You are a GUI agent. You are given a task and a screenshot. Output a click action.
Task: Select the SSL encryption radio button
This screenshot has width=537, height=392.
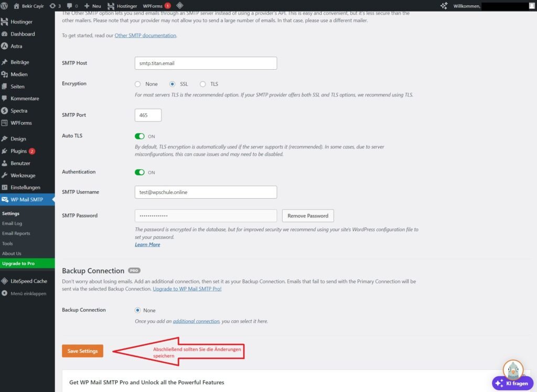point(172,84)
